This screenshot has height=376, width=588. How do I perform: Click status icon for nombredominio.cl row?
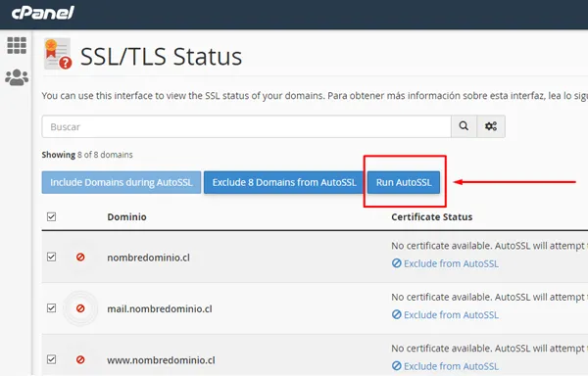pyautogui.click(x=80, y=258)
